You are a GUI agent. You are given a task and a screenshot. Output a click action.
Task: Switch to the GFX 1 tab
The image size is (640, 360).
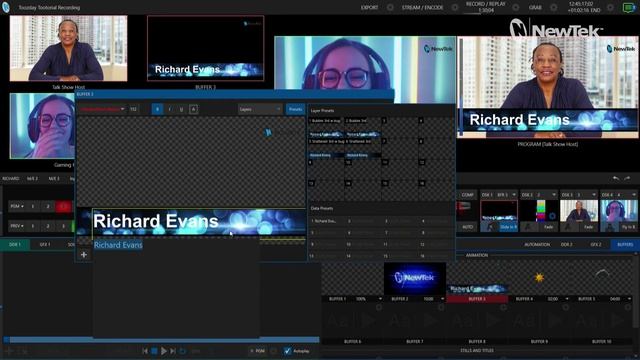[x=45, y=244]
